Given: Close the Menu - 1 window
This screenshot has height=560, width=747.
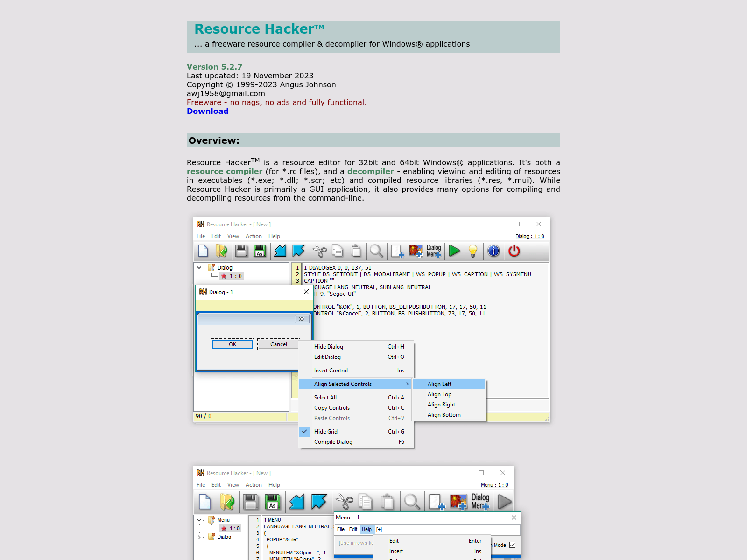Looking at the screenshot, I should coord(514,518).
